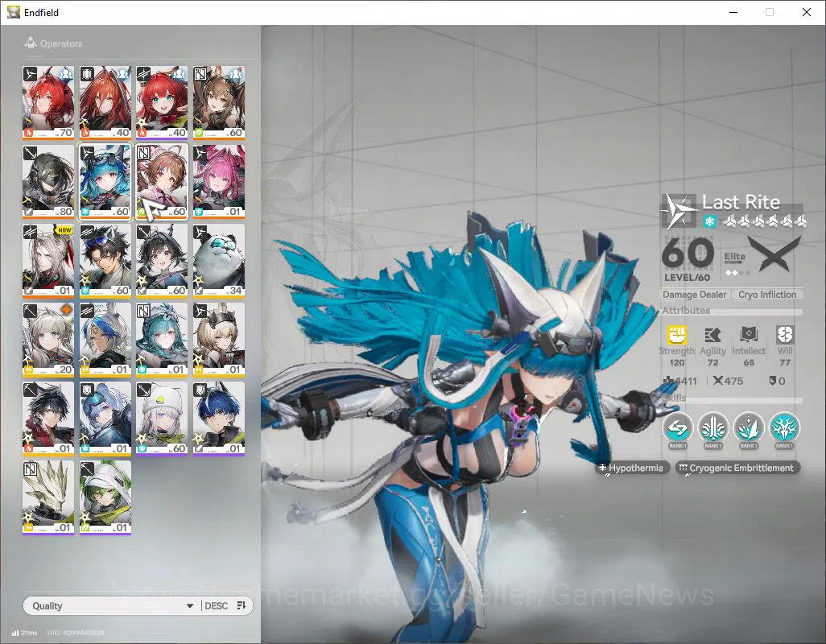Screen dimensions: 826x644
Task: Click the six-star rarity row
Action: (764, 221)
